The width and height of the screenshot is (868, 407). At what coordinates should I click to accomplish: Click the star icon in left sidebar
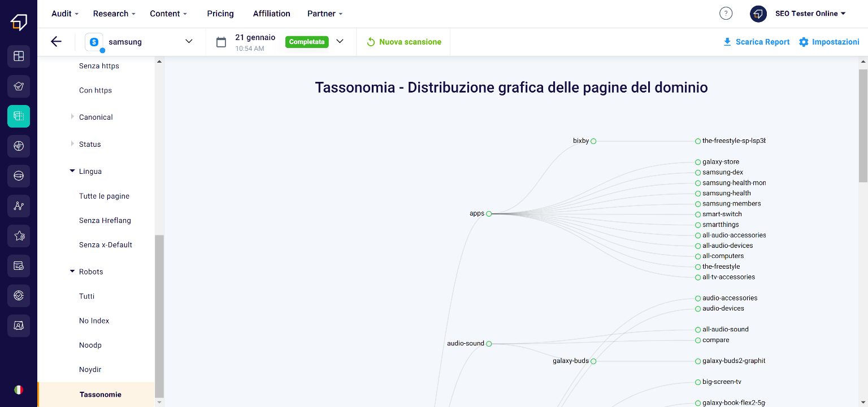[19, 236]
